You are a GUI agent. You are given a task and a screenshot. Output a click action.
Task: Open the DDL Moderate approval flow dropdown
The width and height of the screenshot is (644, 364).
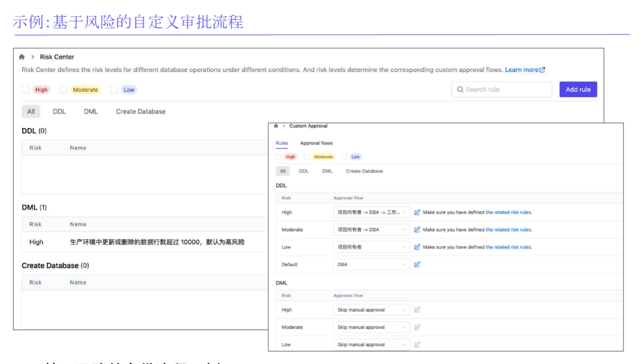371,229
